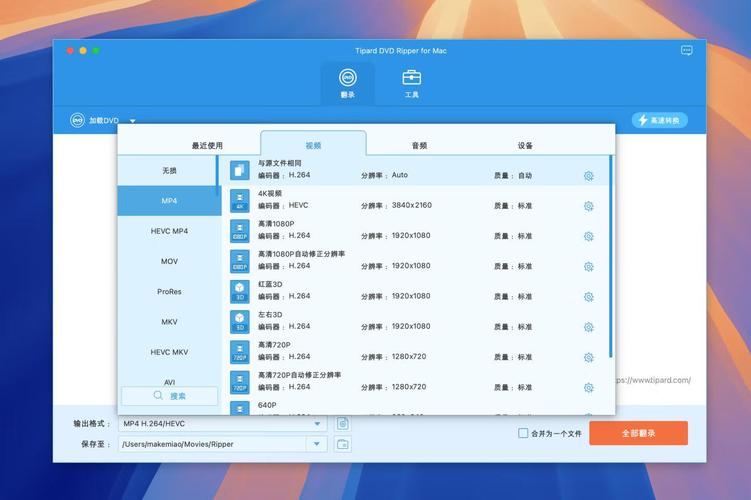The height and width of the screenshot is (500, 751).
Task: Open the 翻录 ripper section icon
Action: click(348, 78)
